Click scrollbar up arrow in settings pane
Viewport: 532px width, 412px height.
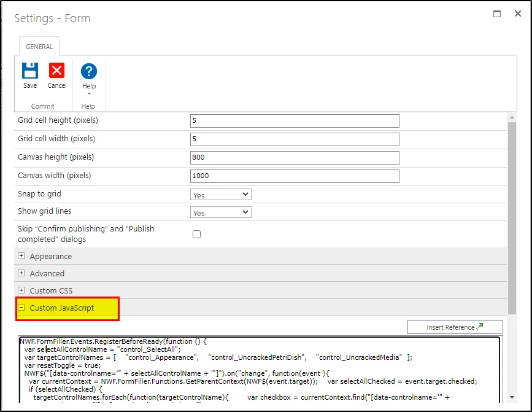[x=512, y=117]
